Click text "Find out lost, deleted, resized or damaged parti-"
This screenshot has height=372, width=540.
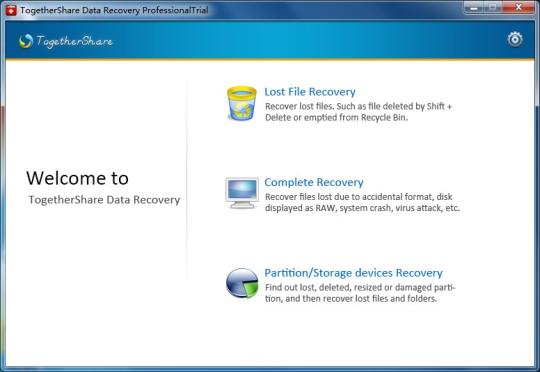[x=360, y=287]
